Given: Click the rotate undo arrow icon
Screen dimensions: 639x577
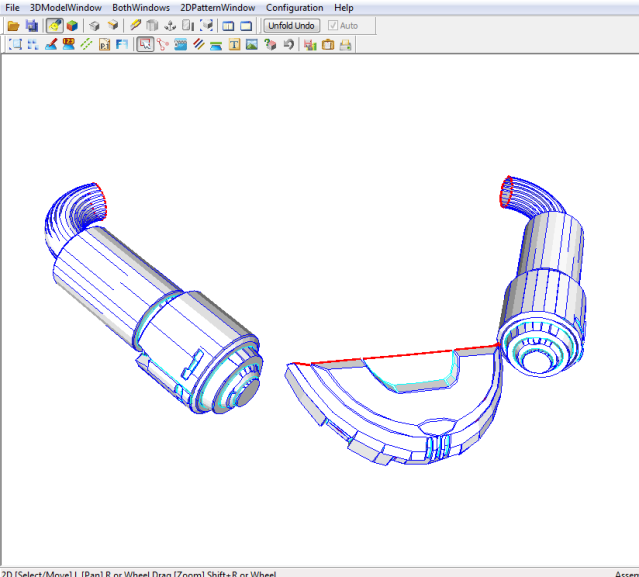Looking at the screenshot, I should click(288, 45).
